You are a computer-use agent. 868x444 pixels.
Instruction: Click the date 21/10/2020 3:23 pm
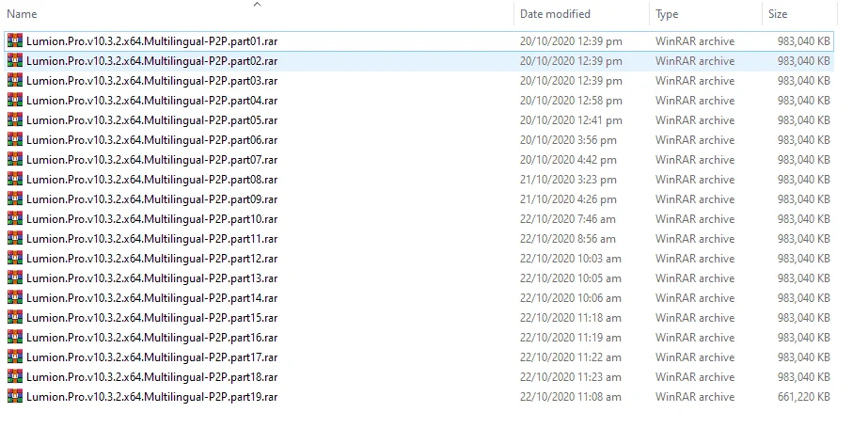pos(568,180)
